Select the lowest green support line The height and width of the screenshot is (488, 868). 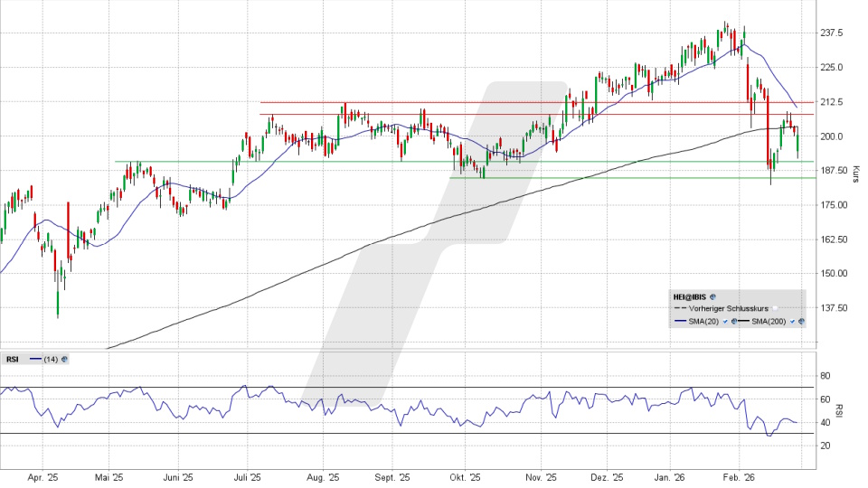coord(633,178)
